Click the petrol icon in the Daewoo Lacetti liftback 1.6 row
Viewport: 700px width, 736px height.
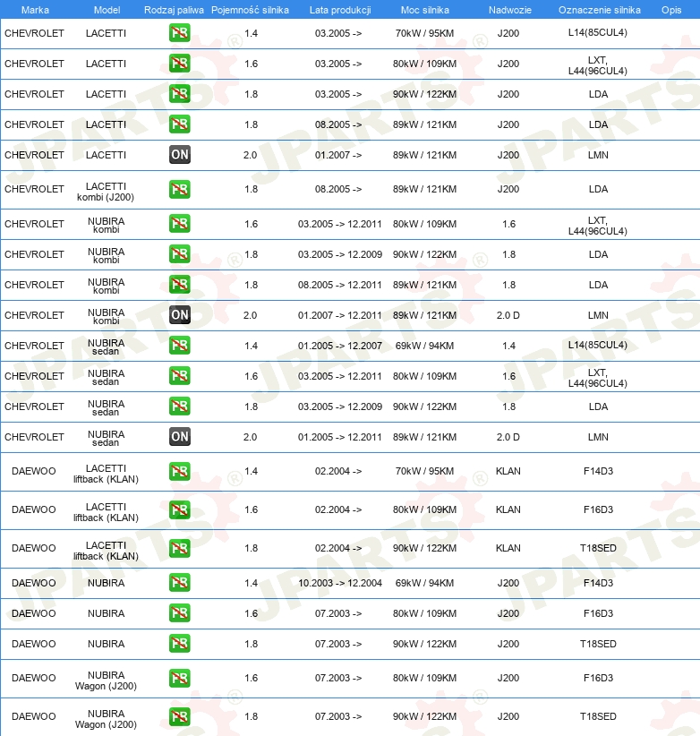point(180,509)
